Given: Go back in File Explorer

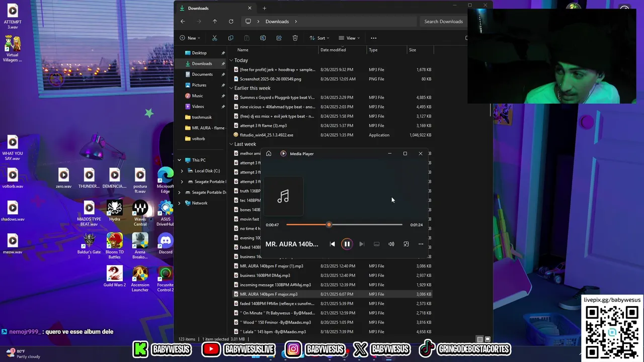Looking at the screenshot, I should click(183, 21).
